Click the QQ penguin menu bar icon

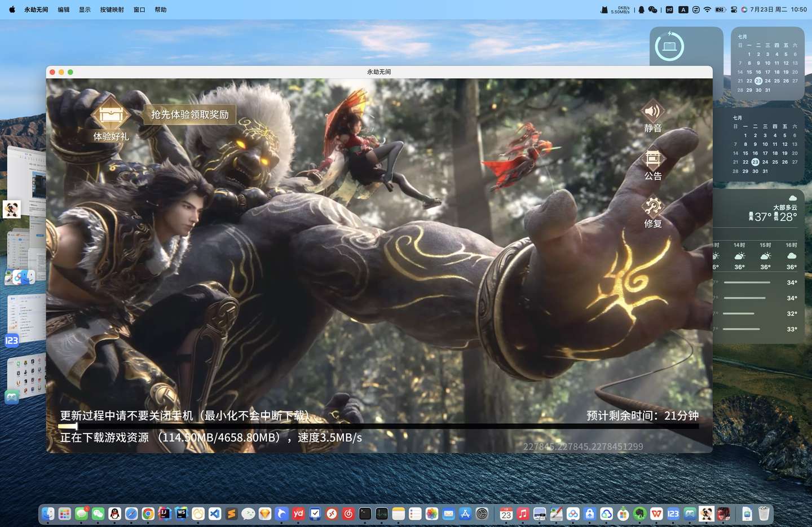click(641, 10)
